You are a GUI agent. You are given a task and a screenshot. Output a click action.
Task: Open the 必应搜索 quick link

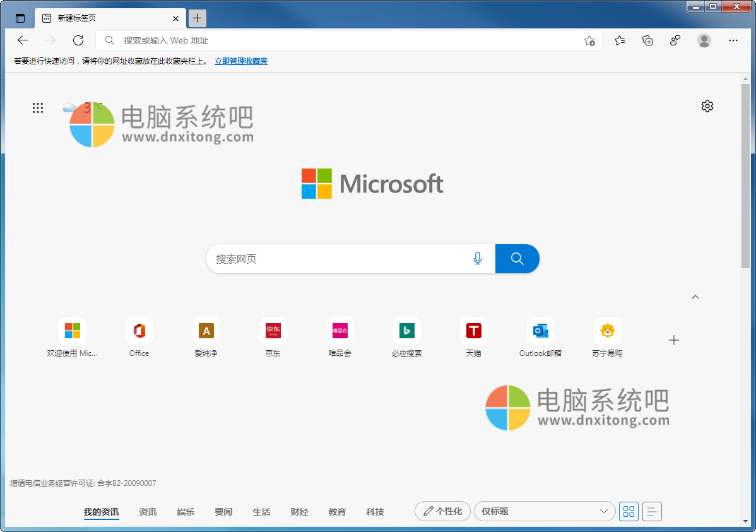pyautogui.click(x=407, y=338)
